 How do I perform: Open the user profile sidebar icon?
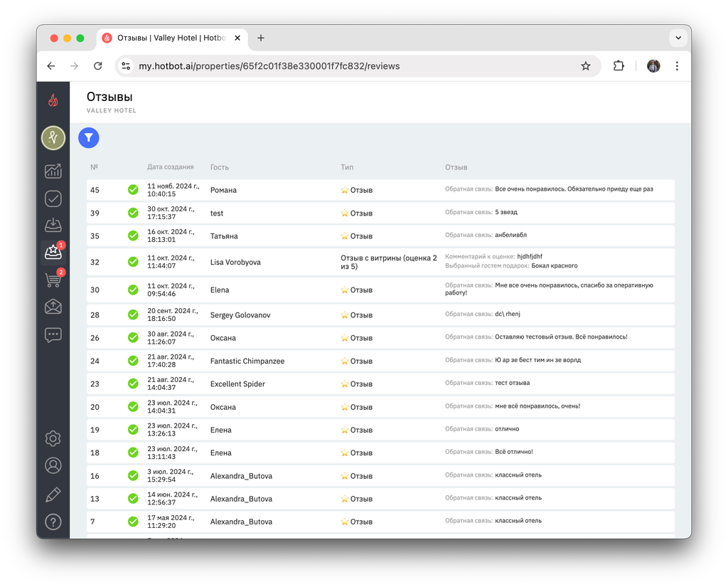pos(53,465)
